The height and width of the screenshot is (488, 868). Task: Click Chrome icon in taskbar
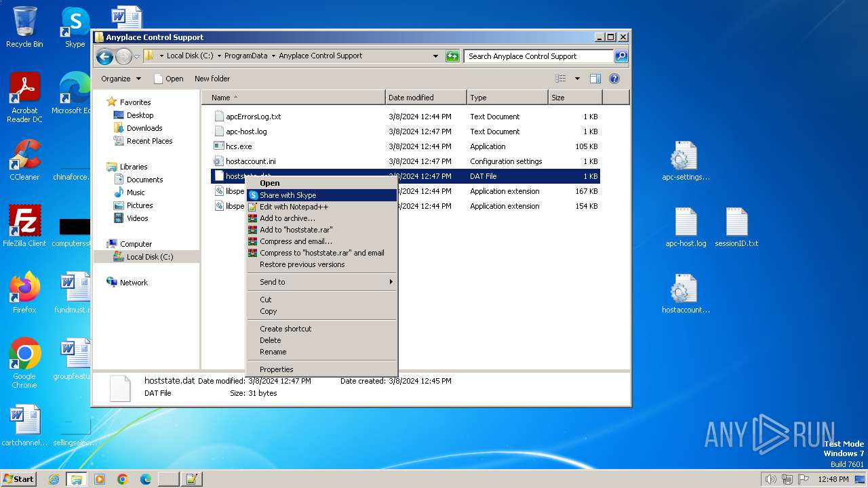coord(123,479)
